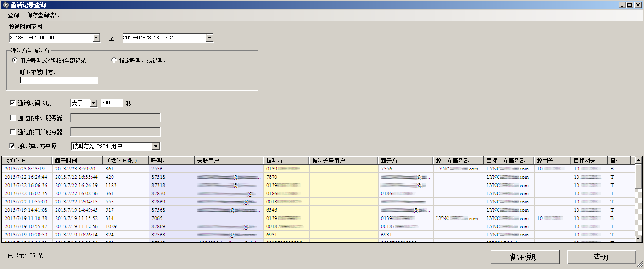Viewport: 644px width, 269px height.
Task: Open the 大于 comparison dropdown
Action: pos(93,103)
